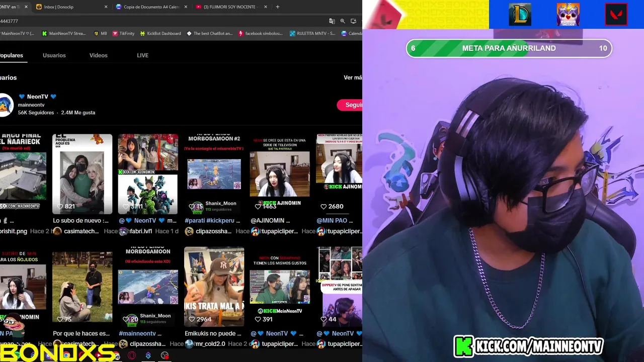Image resolution: width=644 pixels, height=362 pixels.
Task: Open the video thumbnail with 821 likes
Action: [82, 174]
